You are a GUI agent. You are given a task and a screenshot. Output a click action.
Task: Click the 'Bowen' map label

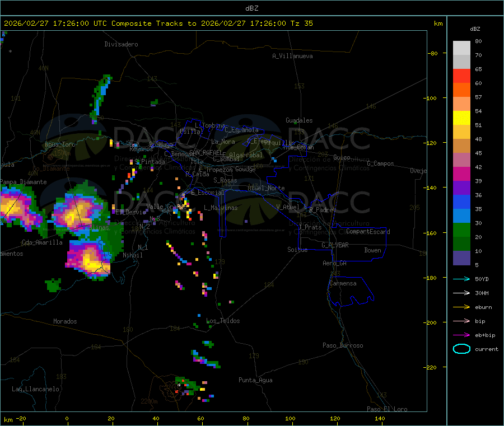click(x=372, y=250)
